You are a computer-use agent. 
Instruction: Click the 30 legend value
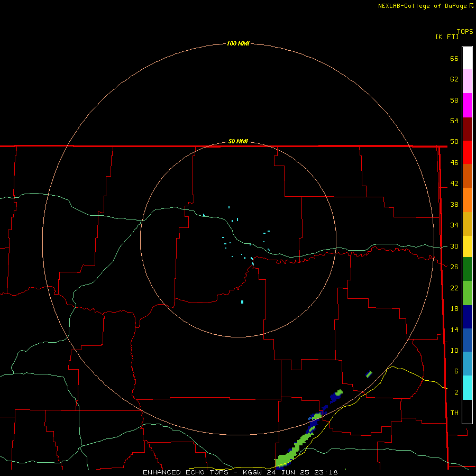454,246
